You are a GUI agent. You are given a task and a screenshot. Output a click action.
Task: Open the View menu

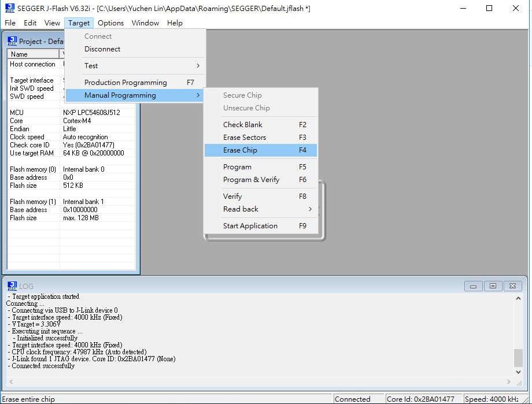52,23
